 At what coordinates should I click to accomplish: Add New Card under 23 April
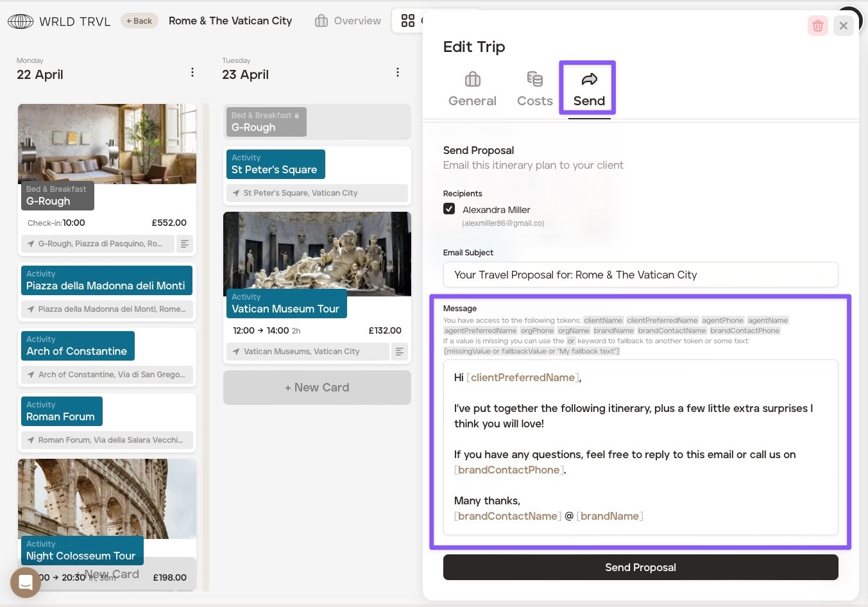click(317, 388)
